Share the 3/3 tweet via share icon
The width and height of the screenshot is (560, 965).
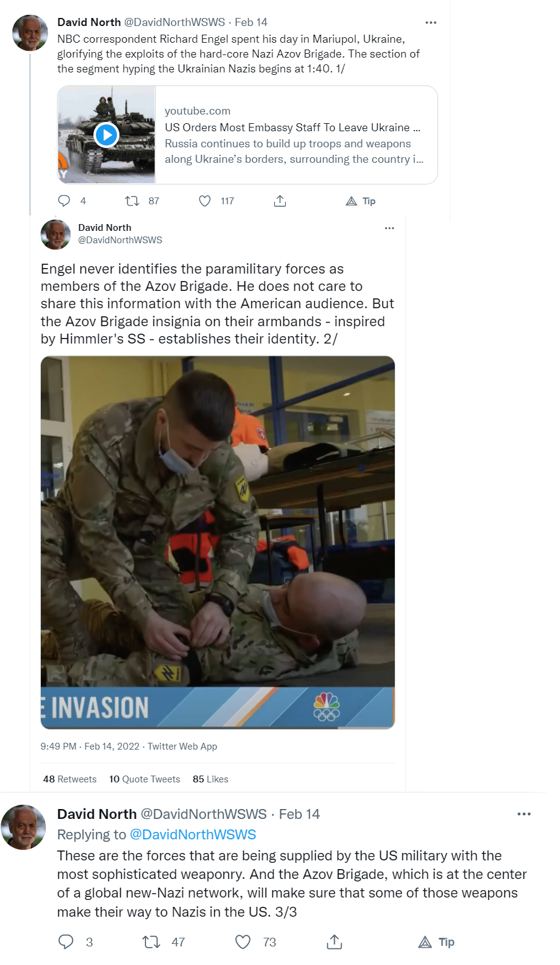point(334,942)
